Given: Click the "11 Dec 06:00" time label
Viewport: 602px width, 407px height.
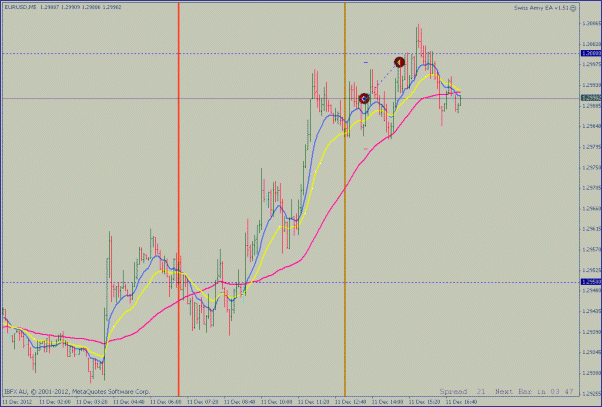Looking at the screenshot, I should pyautogui.click(x=165, y=402).
